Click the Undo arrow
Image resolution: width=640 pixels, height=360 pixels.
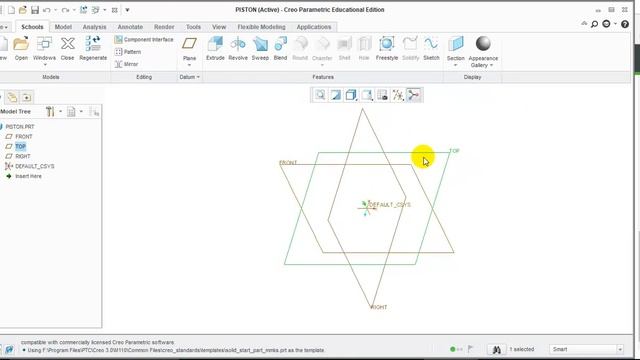coord(47,10)
